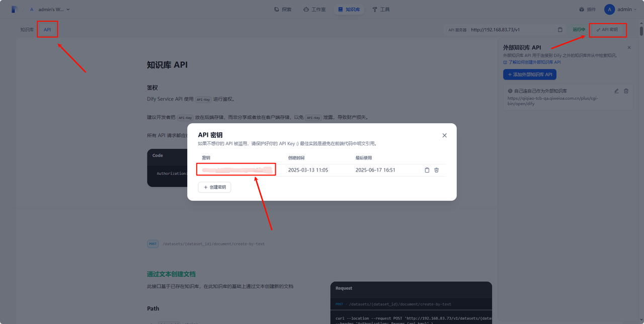
Task: Switch to the 探索 tab
Action: pyautogui.click(x=283, y=10)
